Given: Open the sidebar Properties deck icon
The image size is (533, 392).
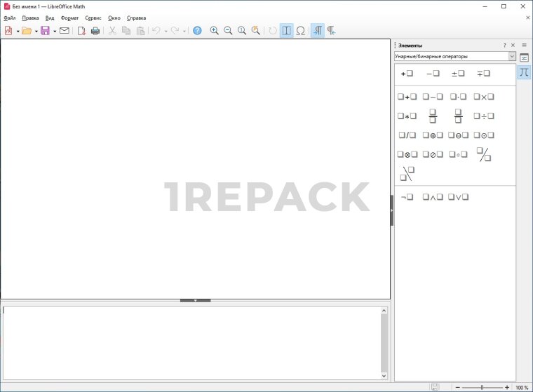Looking at the screenshot, I should tap(524, 58).
